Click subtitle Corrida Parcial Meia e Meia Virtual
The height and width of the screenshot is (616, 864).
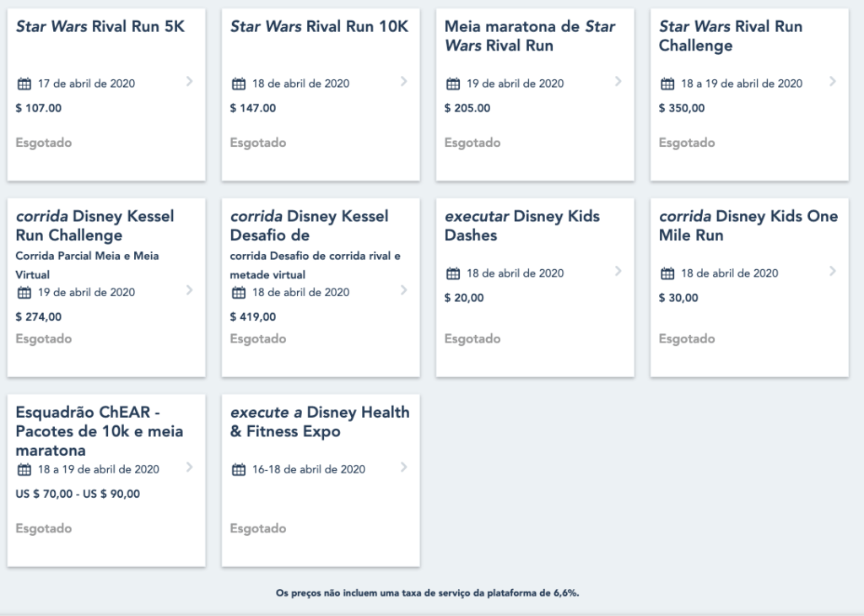(87, 265)
